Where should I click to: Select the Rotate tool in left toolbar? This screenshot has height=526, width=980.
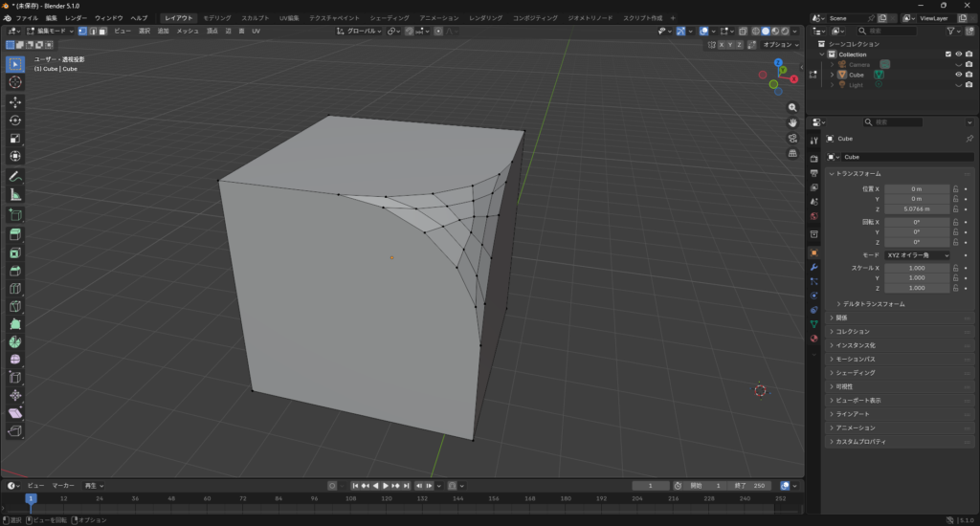(15, 121)
